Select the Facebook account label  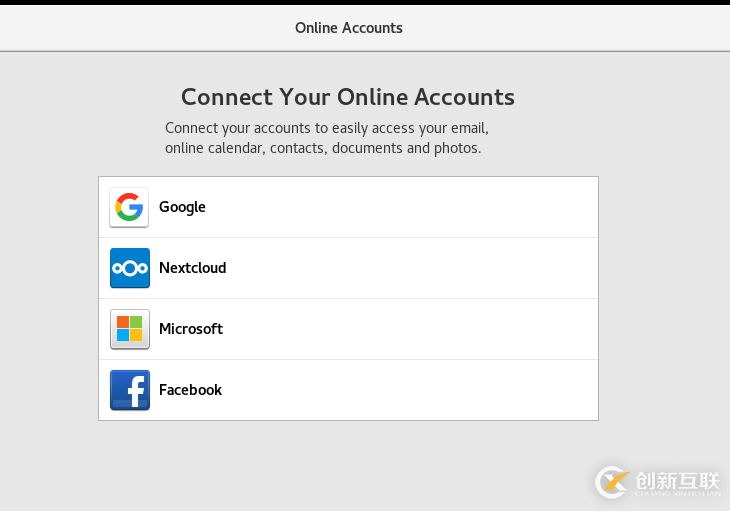pyautogui.click(x=190, y=390)
